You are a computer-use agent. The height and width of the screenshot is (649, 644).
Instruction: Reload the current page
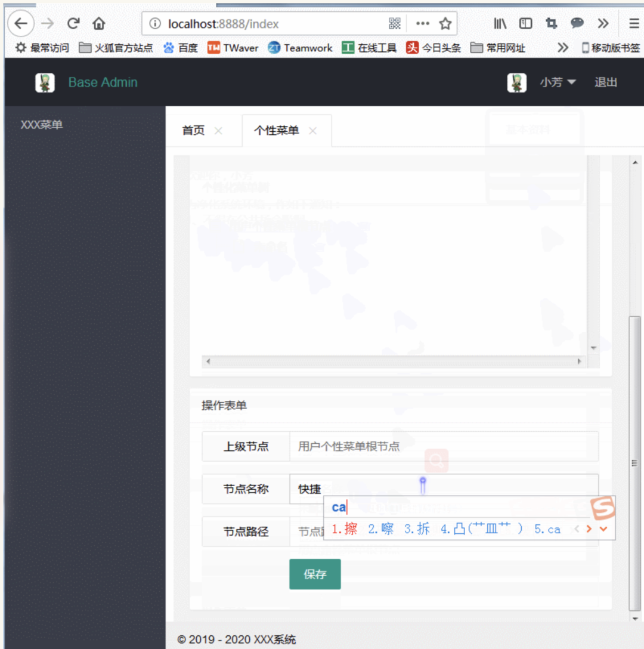pos(73,23)
